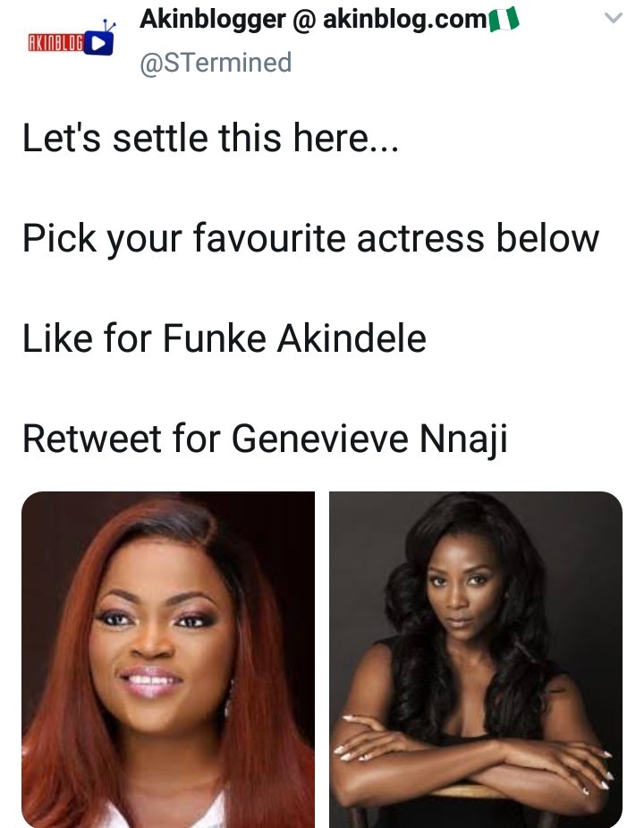This screenshot has height=828, width=644.
Task: Click the "Let's settle this here..." text line
Action: pyautogui.click(x=209, y=138)
